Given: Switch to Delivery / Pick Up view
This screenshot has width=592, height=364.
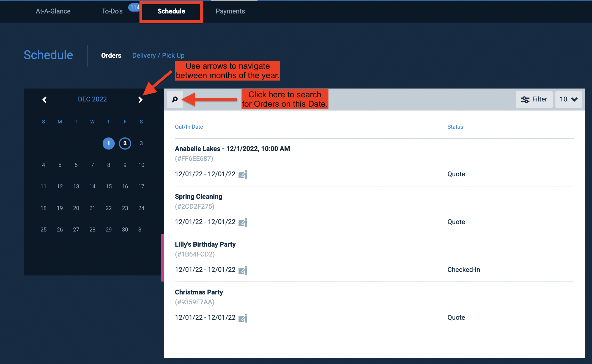Looking at the screenshot, I should 158,56.
